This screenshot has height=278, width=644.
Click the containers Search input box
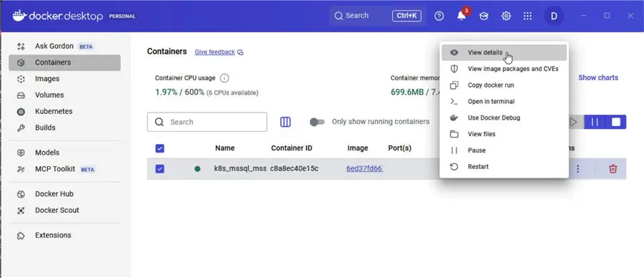(x=207, y=122)
